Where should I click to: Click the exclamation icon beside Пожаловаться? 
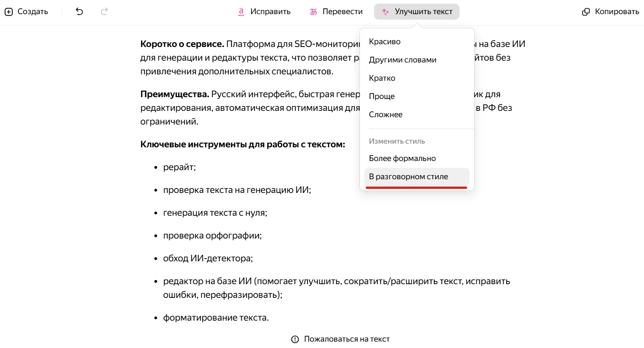(295, 339)
